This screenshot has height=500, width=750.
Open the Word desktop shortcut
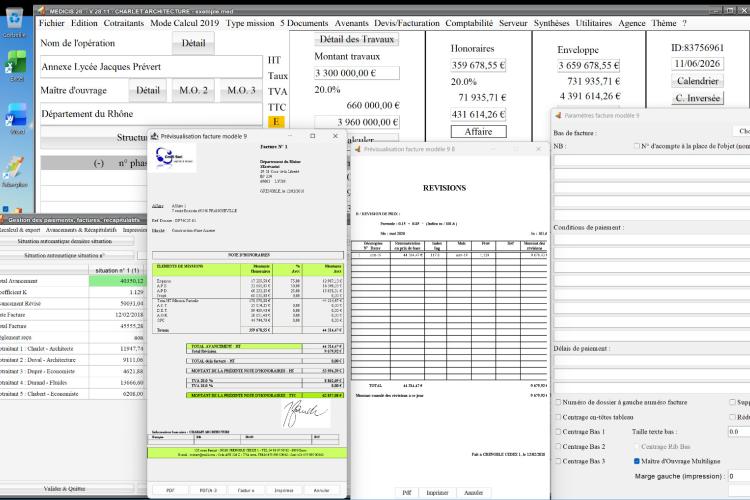point(16,115)
